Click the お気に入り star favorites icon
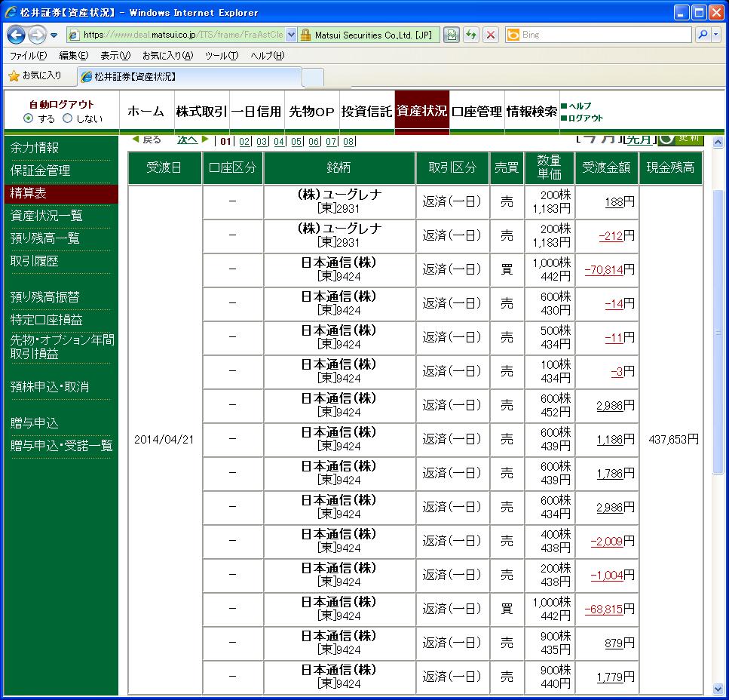 tap(14, 75)
